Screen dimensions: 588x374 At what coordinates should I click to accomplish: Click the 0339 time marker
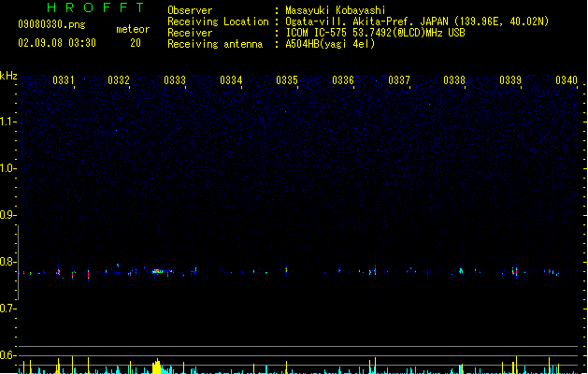click(510, 80)
